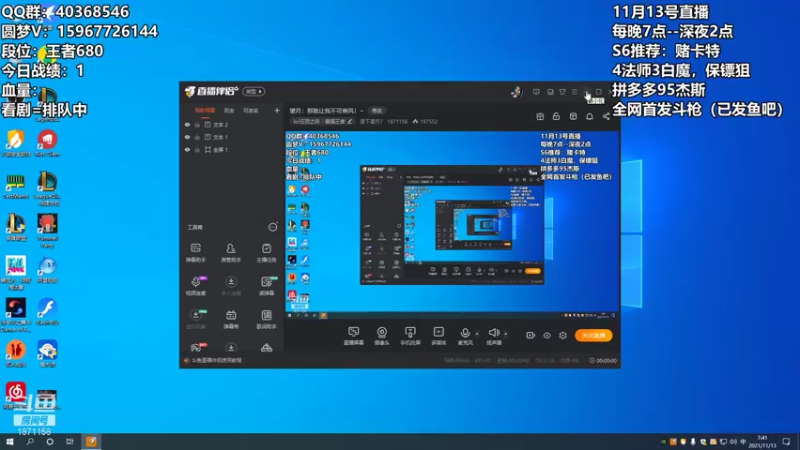Open the usage tutorial link beside the speaker

click(217, 360)
